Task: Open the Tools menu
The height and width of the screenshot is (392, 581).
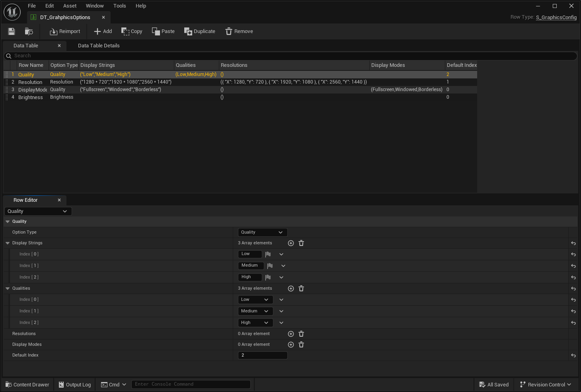Action: point(119,6)
